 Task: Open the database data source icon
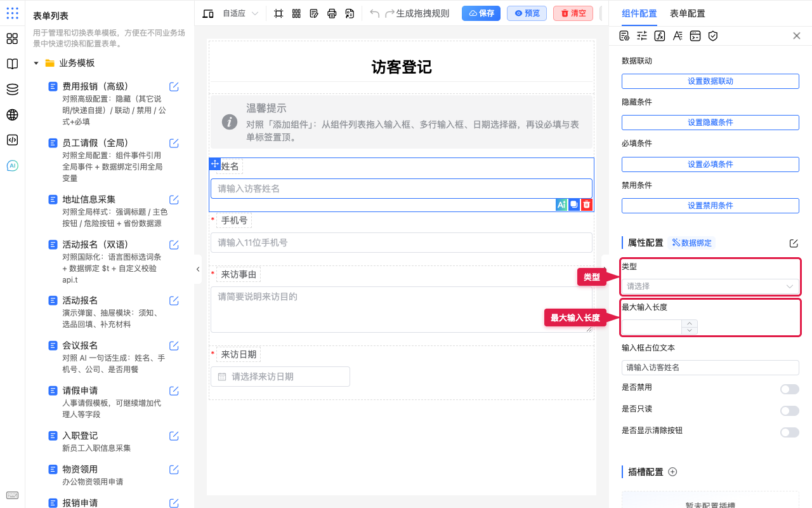point(12,90)
